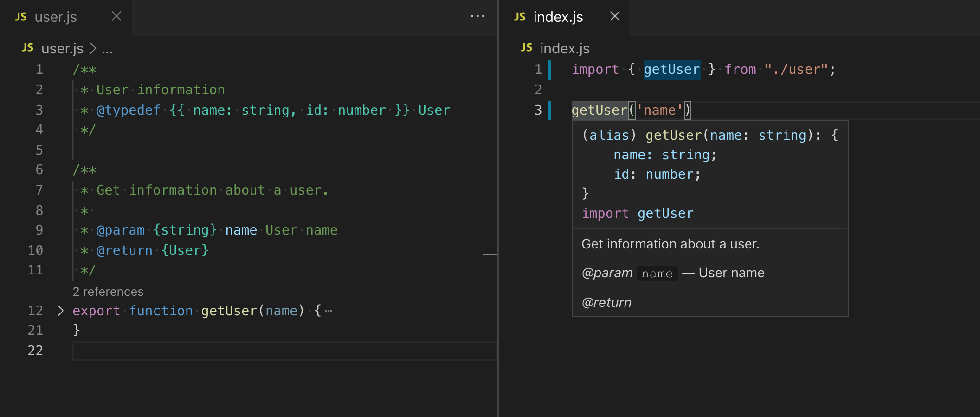This screenshot has width=980, height=417.
Task: Click the minimap slider in user.js editor
Action: [x=490, y=254]
